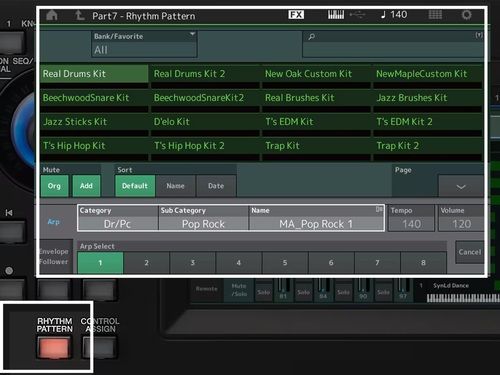
Task: Open the tempo 140 setting
Action: pyautogui.click(x=394, y=15)
